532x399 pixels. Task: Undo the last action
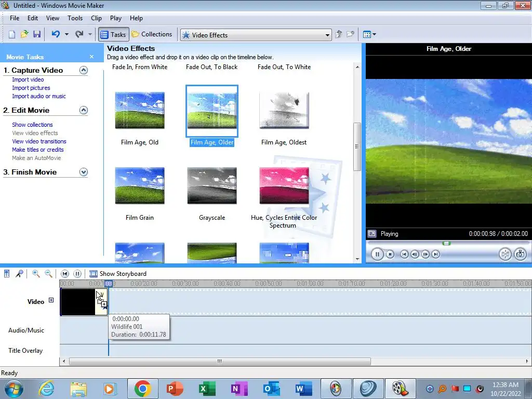56,34
